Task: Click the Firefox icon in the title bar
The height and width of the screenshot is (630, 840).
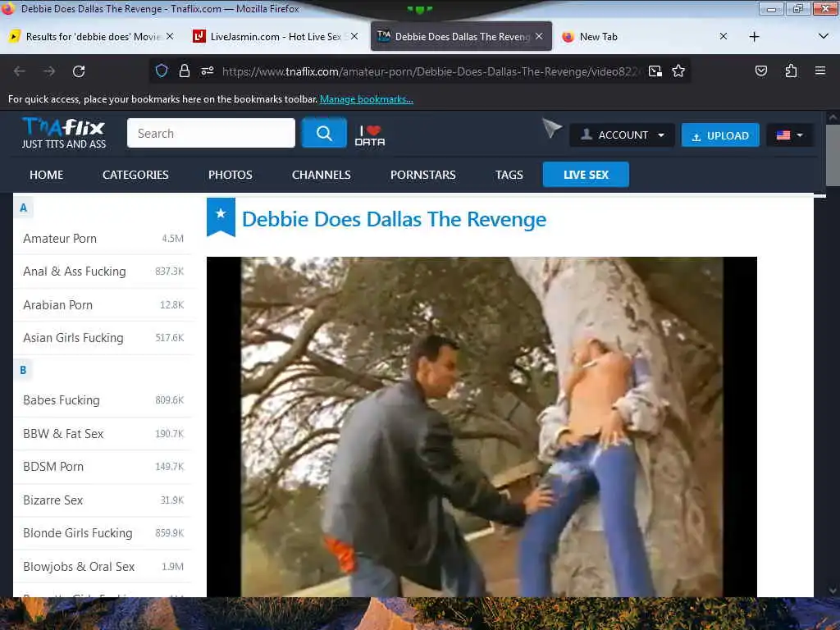Action: pyautogui.click(x=7, y=8)
